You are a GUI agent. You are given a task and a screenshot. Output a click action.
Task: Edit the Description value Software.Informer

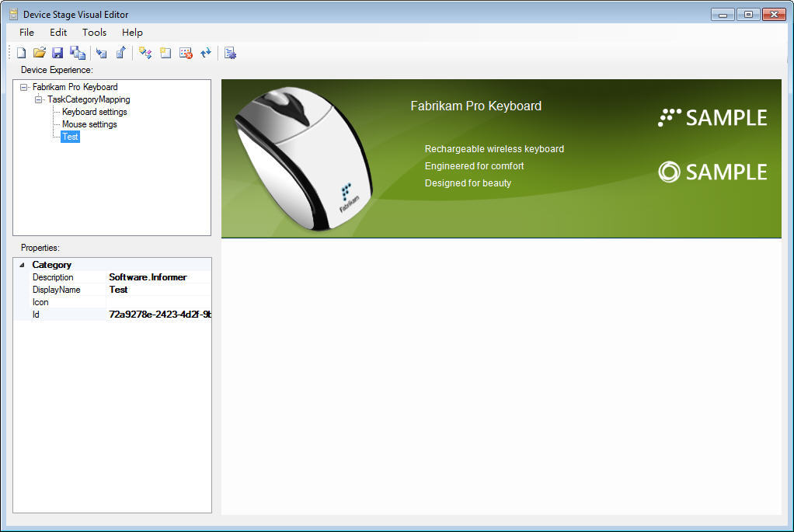point(159,277)
